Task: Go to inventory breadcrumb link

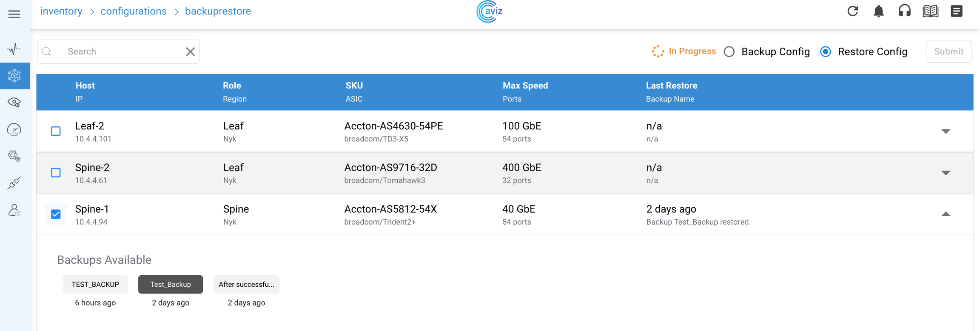Action: pyautogui.click(x=61, y=11)
